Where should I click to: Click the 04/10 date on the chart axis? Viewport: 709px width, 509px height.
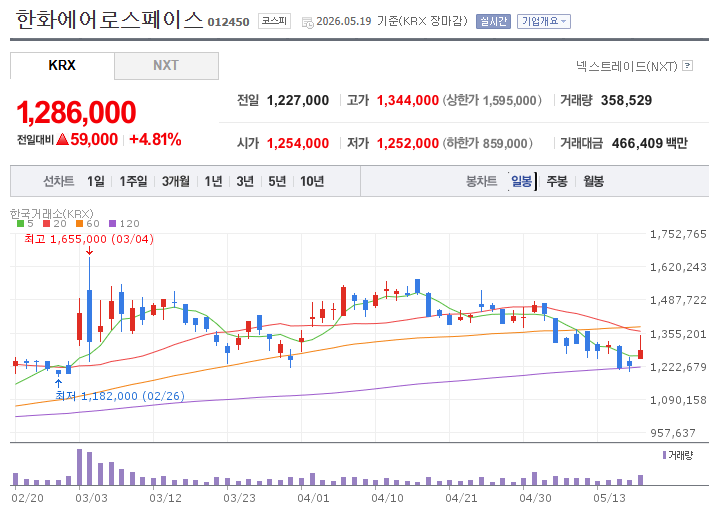pyautogui.click(x=387, y=498)
